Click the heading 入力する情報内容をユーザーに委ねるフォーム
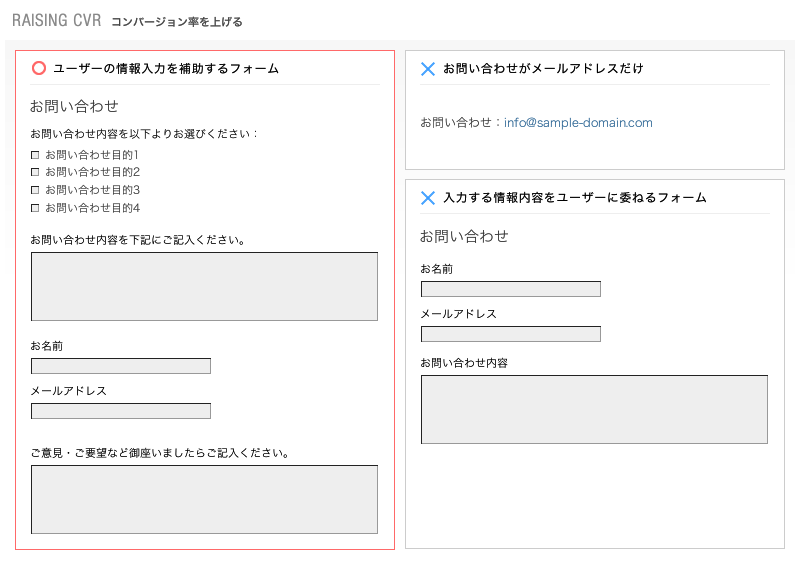The width and height of the screenshot is (800, 570). [574, 197]
